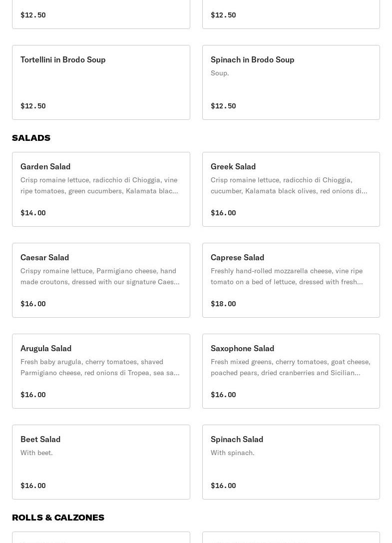Screen dimensions: 392x543
Task: Select Caesar Salad from the menu
Action: click(x=101, y=280)
